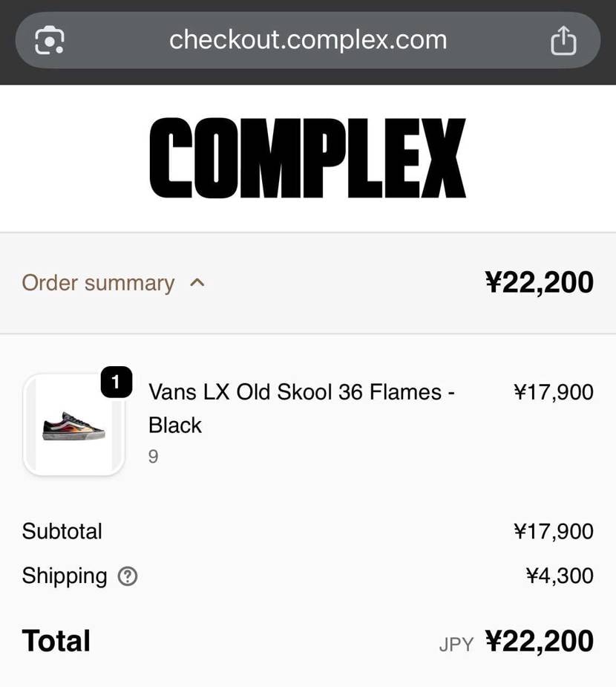The image size is (616, 687).
Task: Open the Vans shoe product thumbnail
Action: click(x=73, y=424)
